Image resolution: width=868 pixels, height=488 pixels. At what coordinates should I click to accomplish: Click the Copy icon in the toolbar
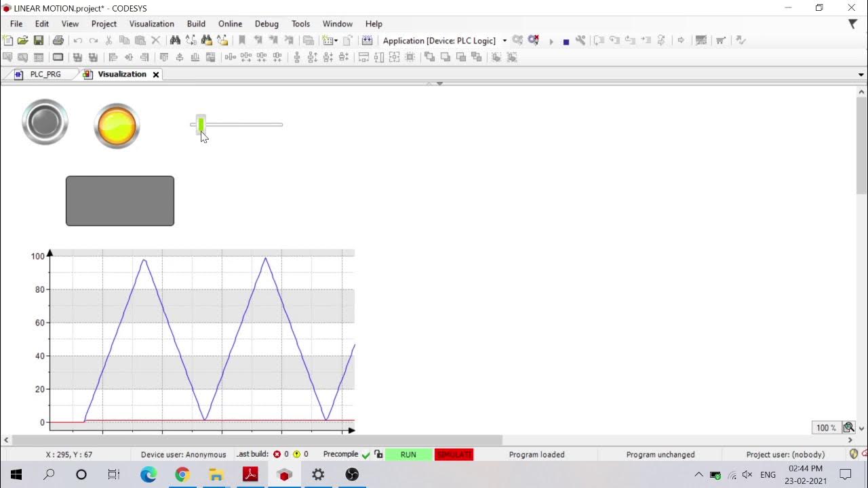[124, 41]
